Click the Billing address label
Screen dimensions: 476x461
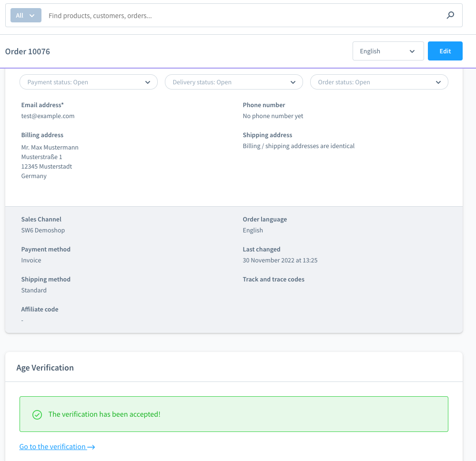tap(42, 135)
